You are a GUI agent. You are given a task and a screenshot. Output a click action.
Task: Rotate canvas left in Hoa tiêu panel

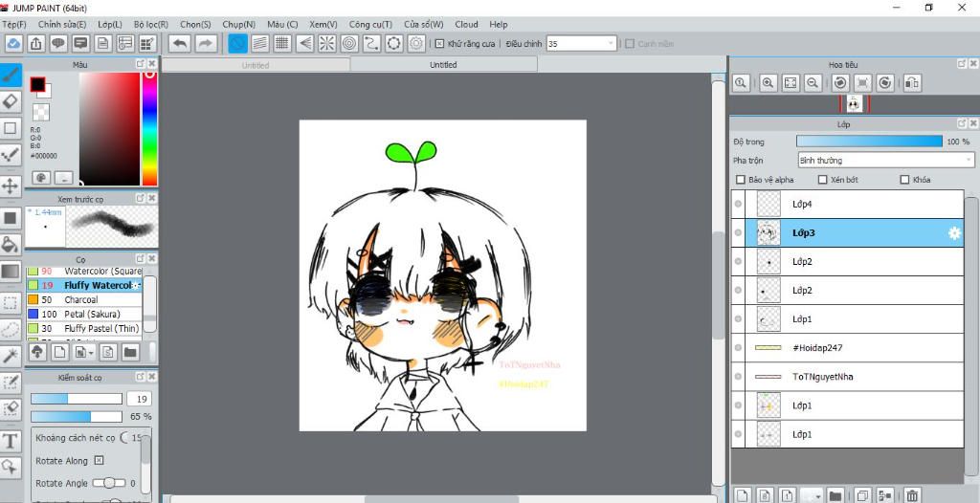click(840, 82)
